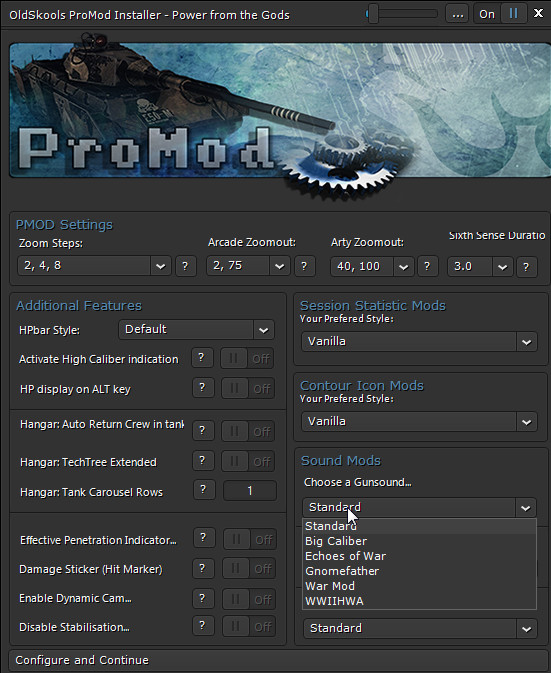Turn on Effective Penetration Indicator
Viewport: 551px width, 673px height.
click(x=250, y=539)
